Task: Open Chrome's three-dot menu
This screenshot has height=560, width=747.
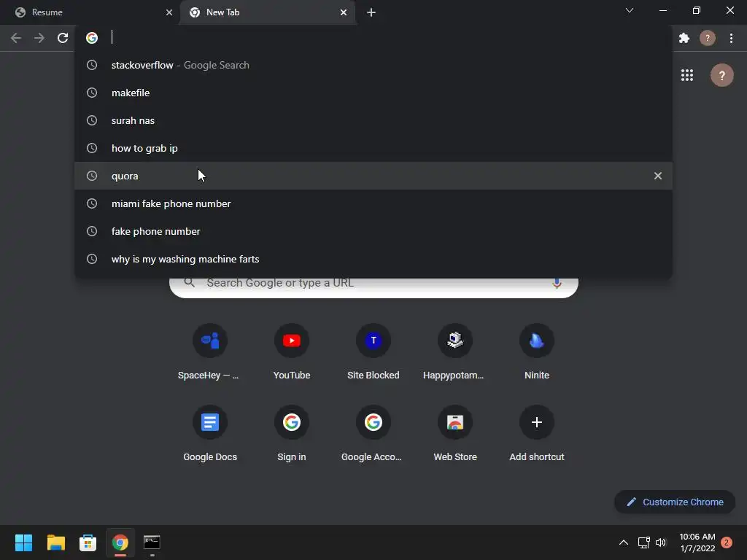Action: [x=731, y=38]
